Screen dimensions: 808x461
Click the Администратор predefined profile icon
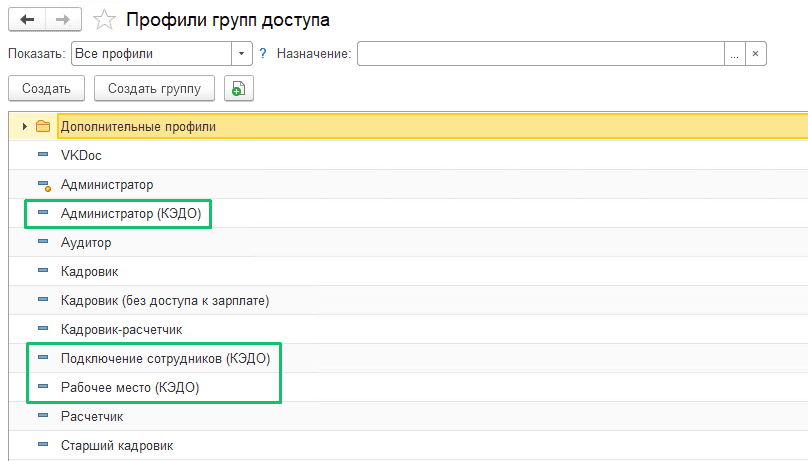point(44,185)
